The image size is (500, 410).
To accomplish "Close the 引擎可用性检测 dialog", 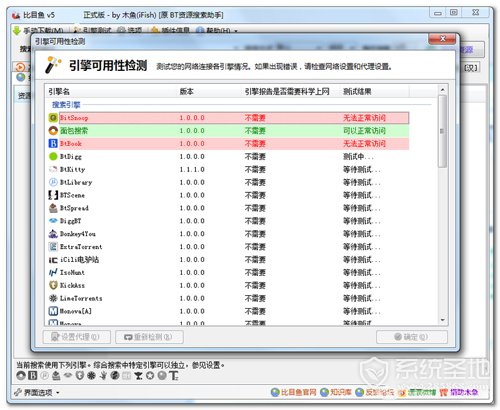I will click(442, 39).
